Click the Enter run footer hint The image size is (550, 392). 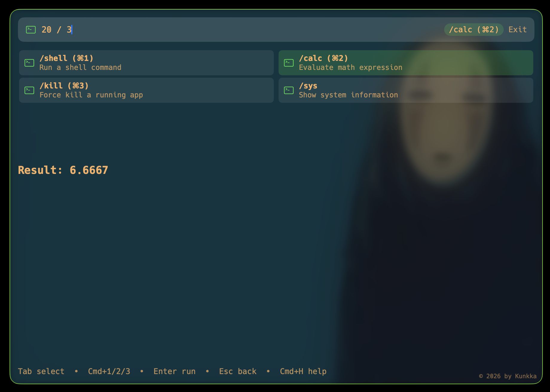click(x=174, y=371)
